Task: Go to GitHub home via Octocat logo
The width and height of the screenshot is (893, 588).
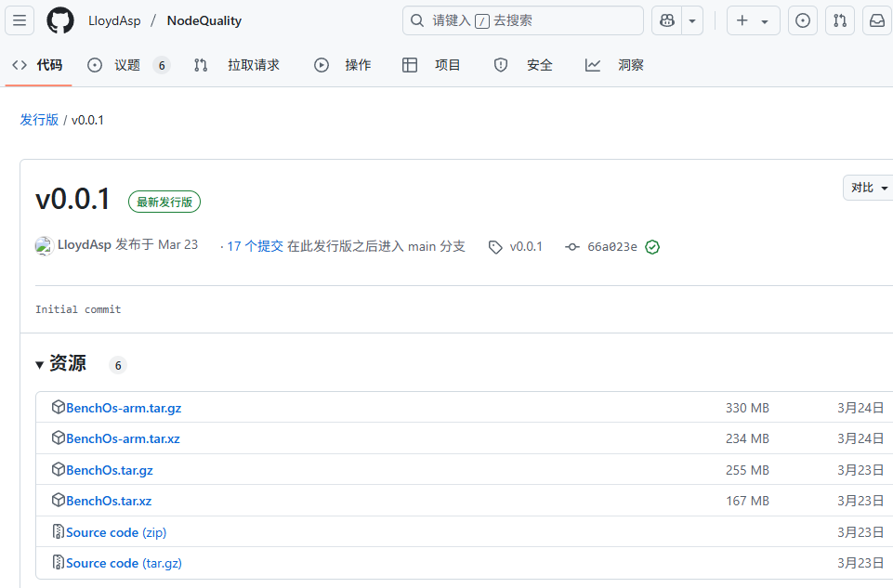Action: click(x=60, y=20)
